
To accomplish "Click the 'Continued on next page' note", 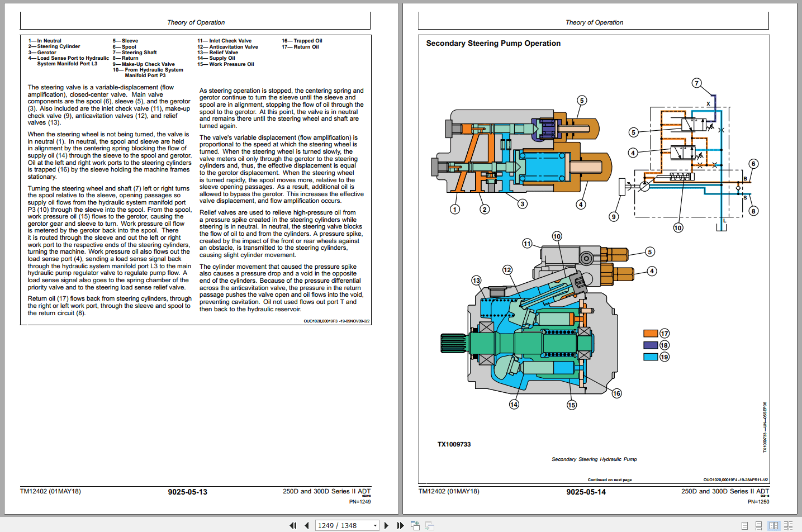I will point(610,480).
